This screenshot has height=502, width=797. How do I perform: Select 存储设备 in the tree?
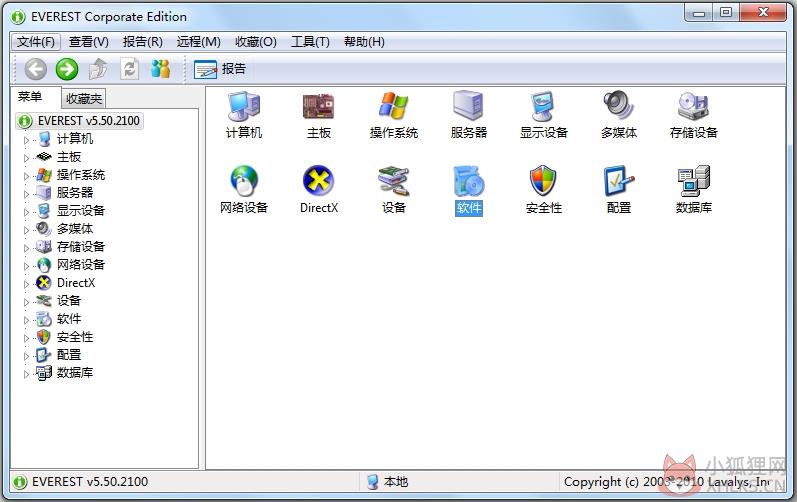81,247
